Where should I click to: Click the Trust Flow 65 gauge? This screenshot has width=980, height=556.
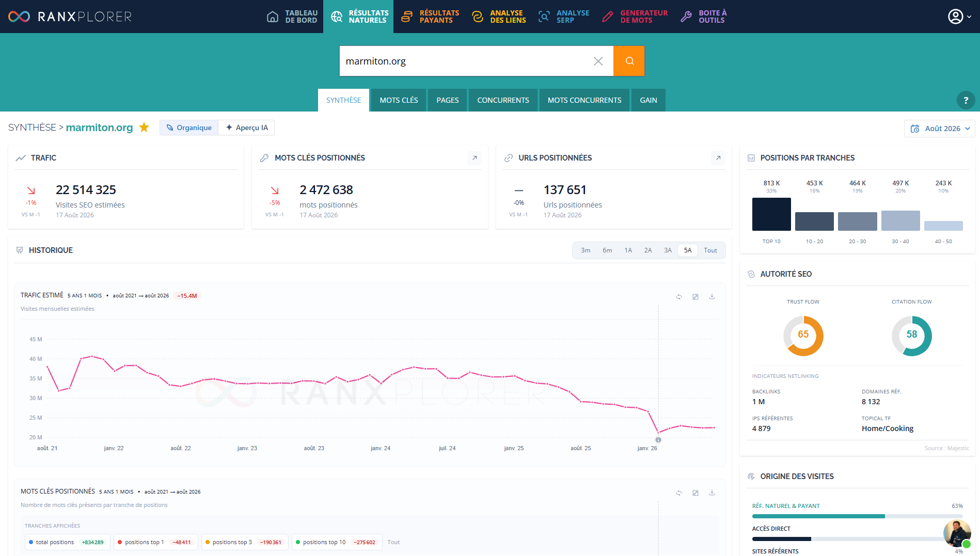pyautogui.click(x=803, y=336)
